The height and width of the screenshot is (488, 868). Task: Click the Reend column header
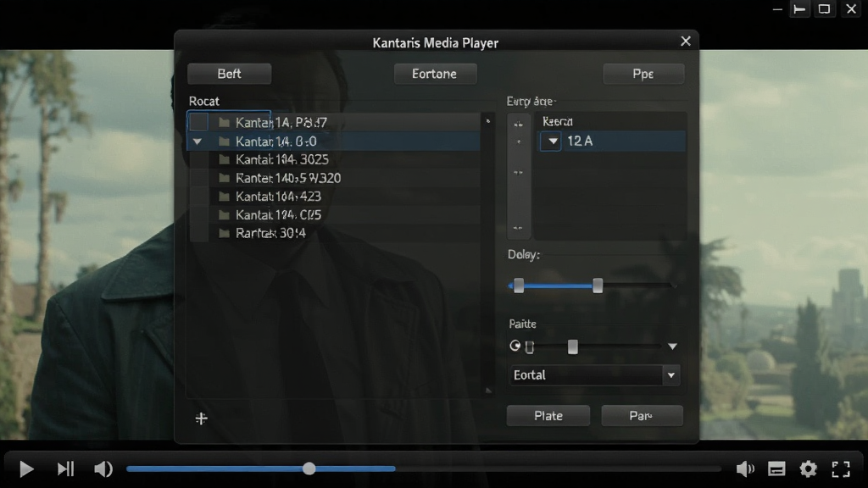point(558,121)
